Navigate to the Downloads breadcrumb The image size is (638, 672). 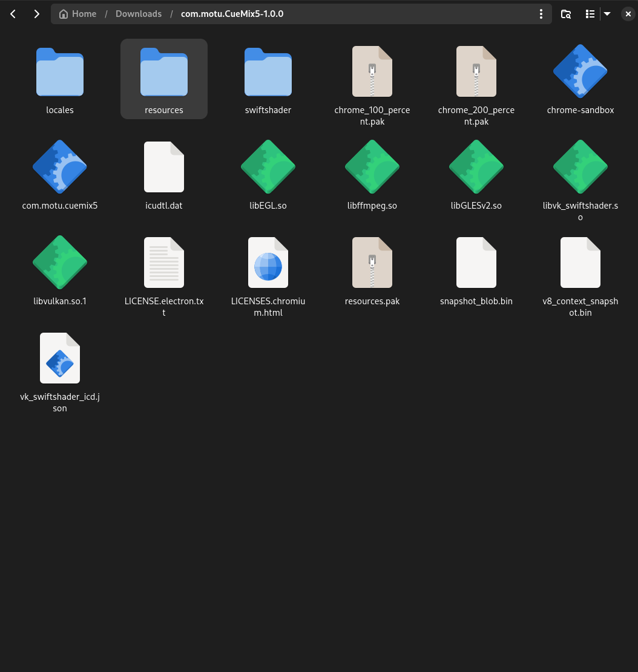click(139, 14)
